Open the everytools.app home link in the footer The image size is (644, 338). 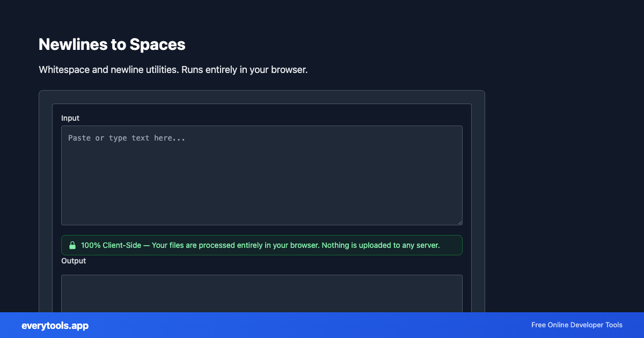point(54,326)
